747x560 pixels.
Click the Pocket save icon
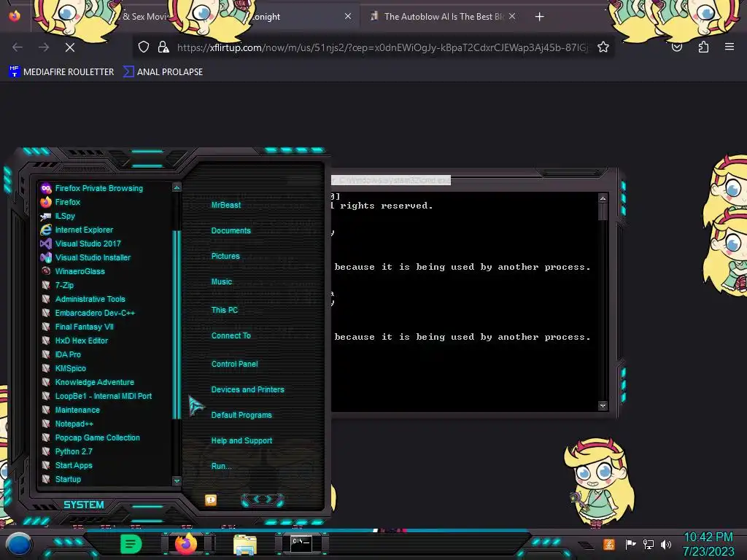(677, 47)
